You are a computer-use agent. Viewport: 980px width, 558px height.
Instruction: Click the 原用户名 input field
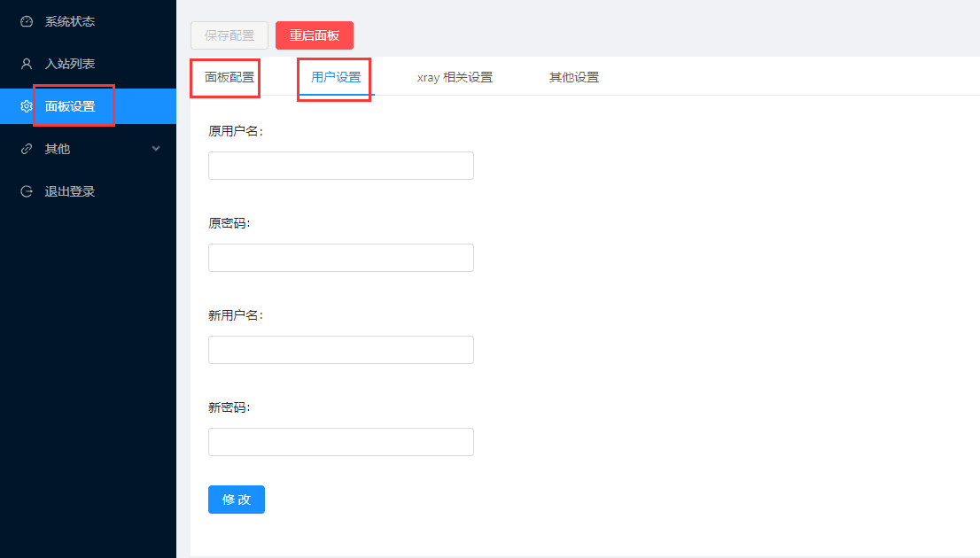[x=340, y=165]
